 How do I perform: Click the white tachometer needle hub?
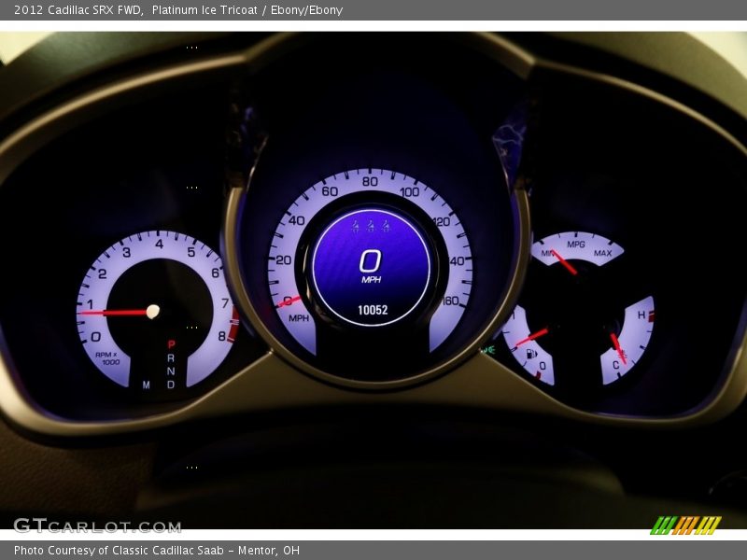pos(152,312)
